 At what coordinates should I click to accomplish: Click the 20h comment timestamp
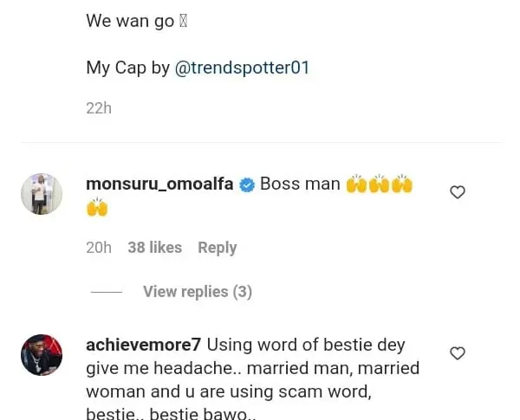click(x=99, y=248)
